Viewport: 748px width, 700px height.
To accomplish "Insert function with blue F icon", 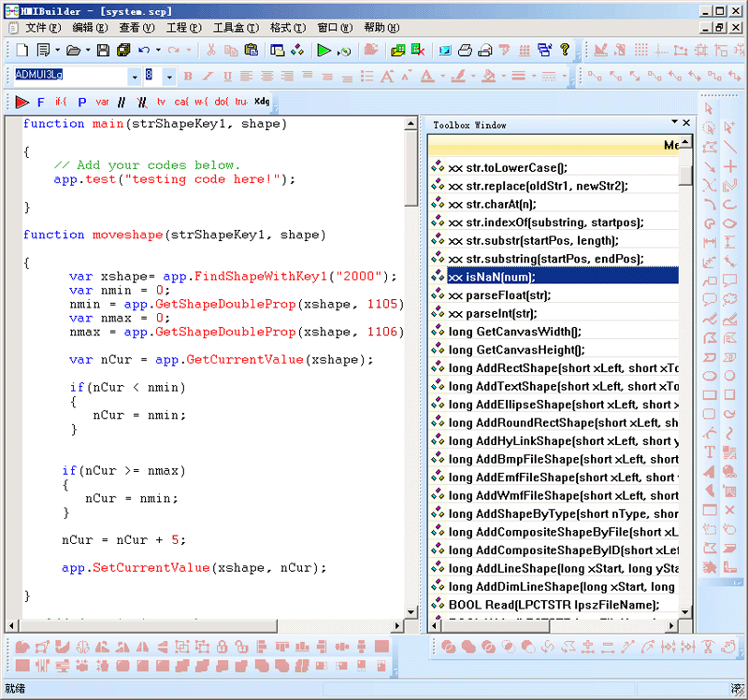I will tap(40, 101).
